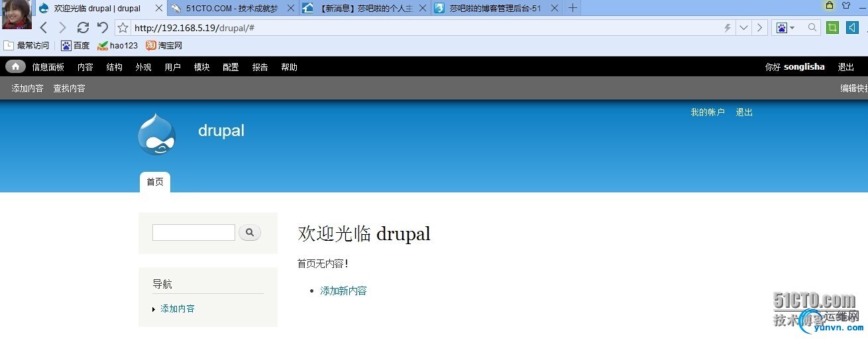Image resolution: width=868 pixels, height=339 pixels.
Task: Open the Baidu paw search engine dropdown
Action: point(787,28)
